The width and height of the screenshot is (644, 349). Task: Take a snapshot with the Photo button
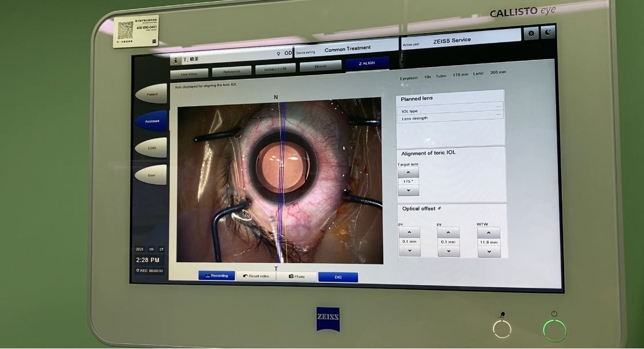click(x=296, y=276)
